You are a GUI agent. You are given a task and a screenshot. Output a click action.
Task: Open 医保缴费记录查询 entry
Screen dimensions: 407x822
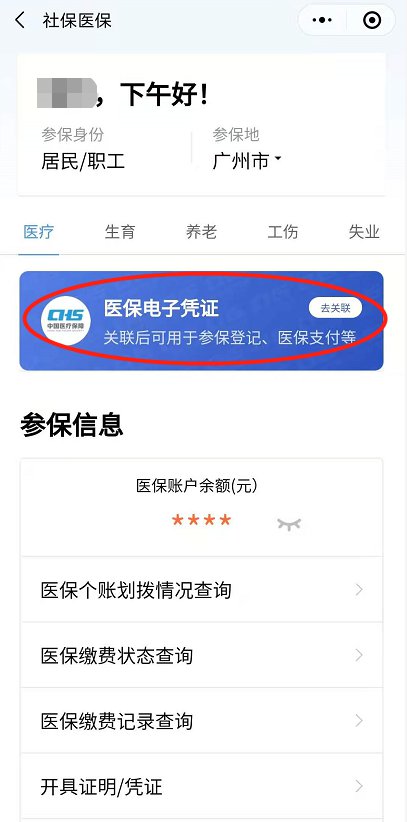click(201, 721)
